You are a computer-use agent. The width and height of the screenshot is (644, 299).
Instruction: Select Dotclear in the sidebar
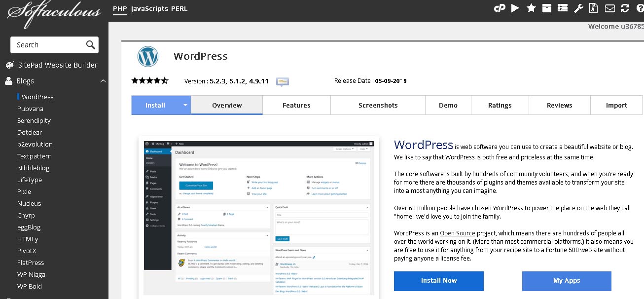[x=30, y=133]
